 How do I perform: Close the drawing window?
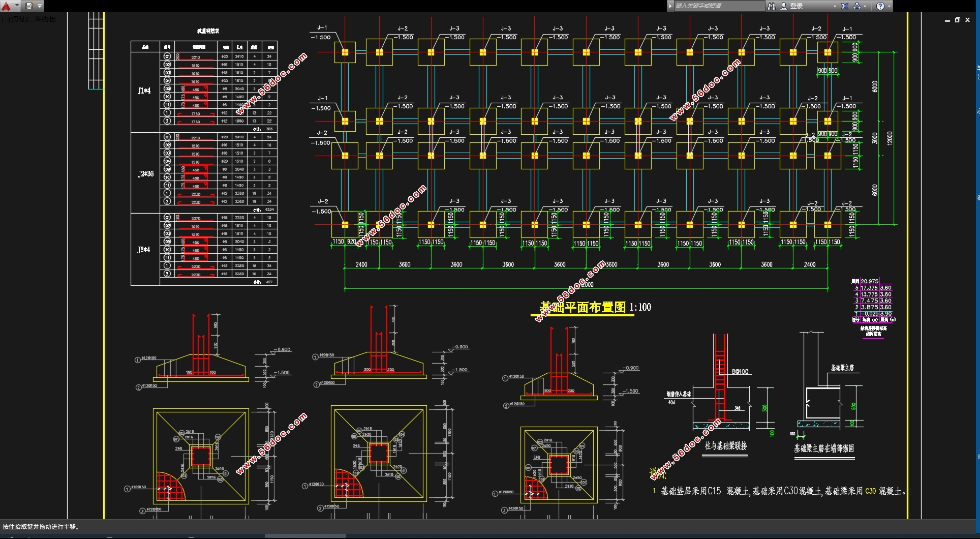point(968,20)
